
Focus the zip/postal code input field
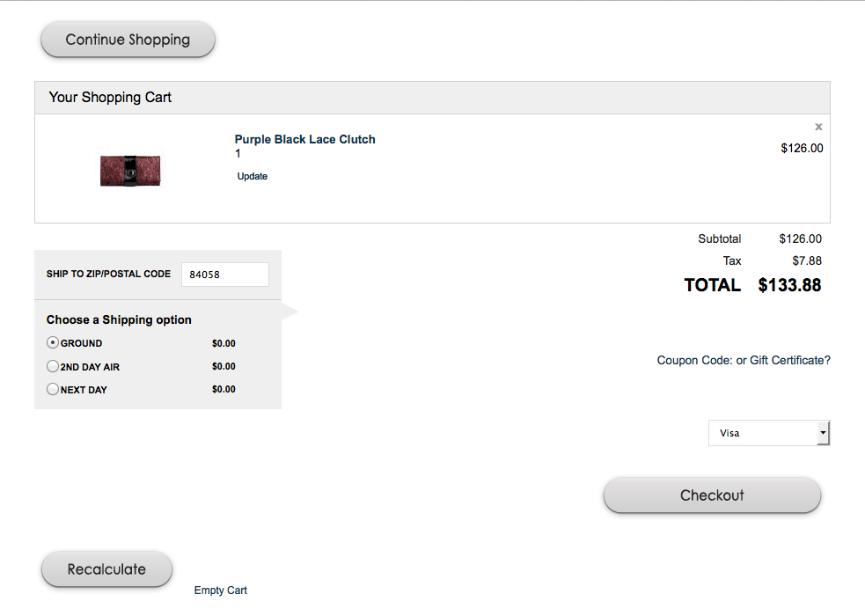224,275
